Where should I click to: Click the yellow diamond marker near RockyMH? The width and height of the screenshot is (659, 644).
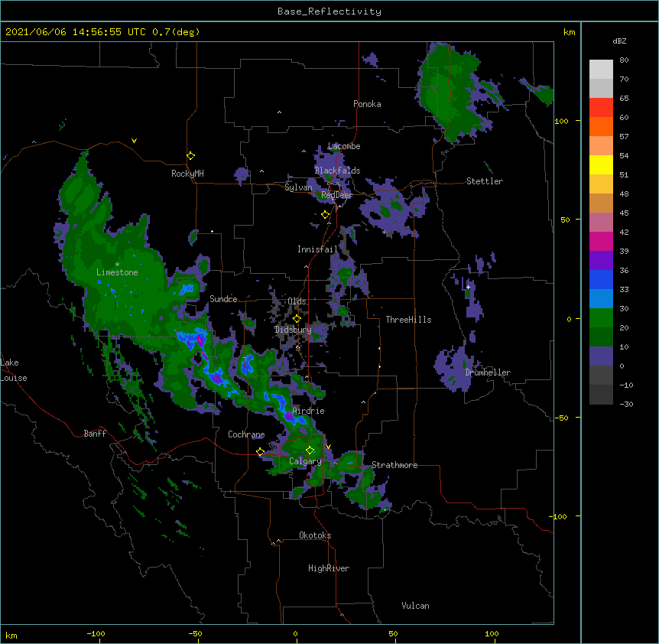(191, 156)
